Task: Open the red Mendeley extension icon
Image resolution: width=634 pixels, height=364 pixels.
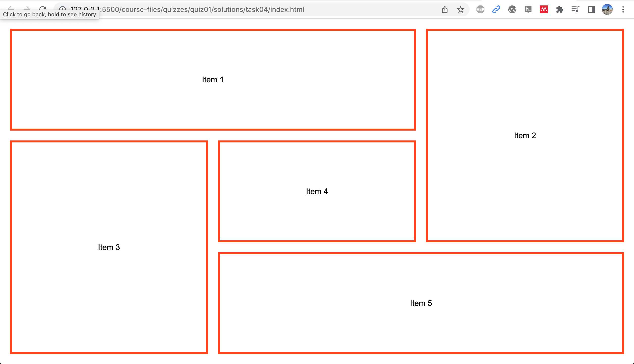Action: pos(544,9)
